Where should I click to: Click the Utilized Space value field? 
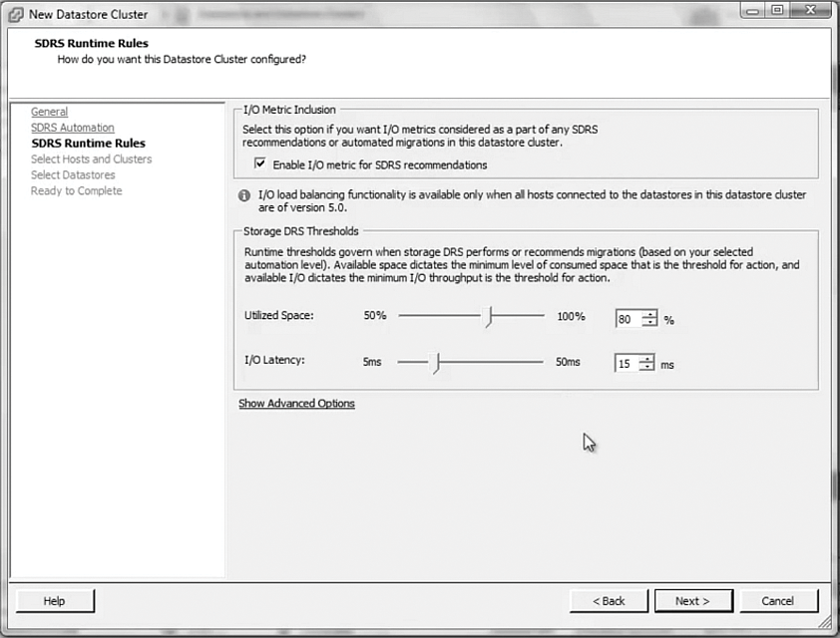click(629, 319)
